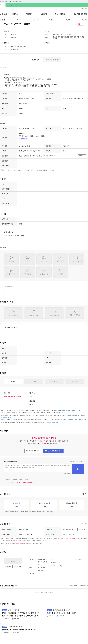The width and height of the screenshot is (88, 644).
Task: Click the 교육비 지원 welfare icon
Action: click(x=60, y=259)
